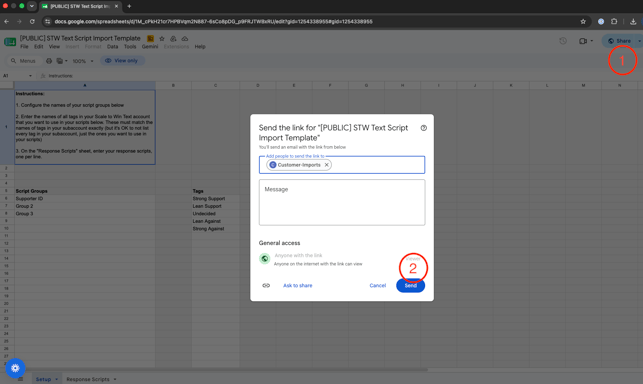Select the Undecided cell
Screen dimensions: 643x384
pyautogui.click(x=215, y=213)
